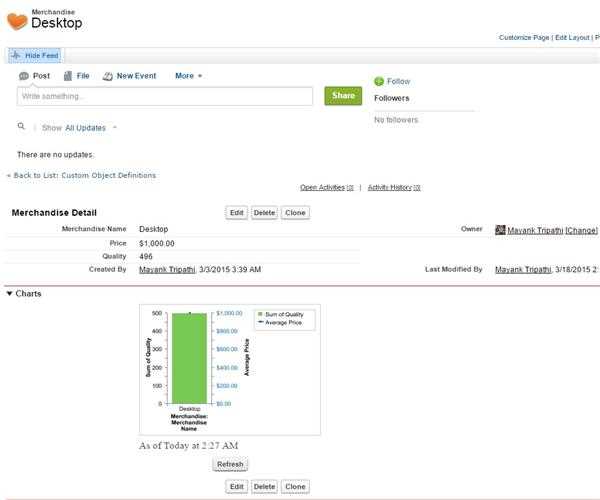
Task: Refresh the chart
Action: [230, 464]
